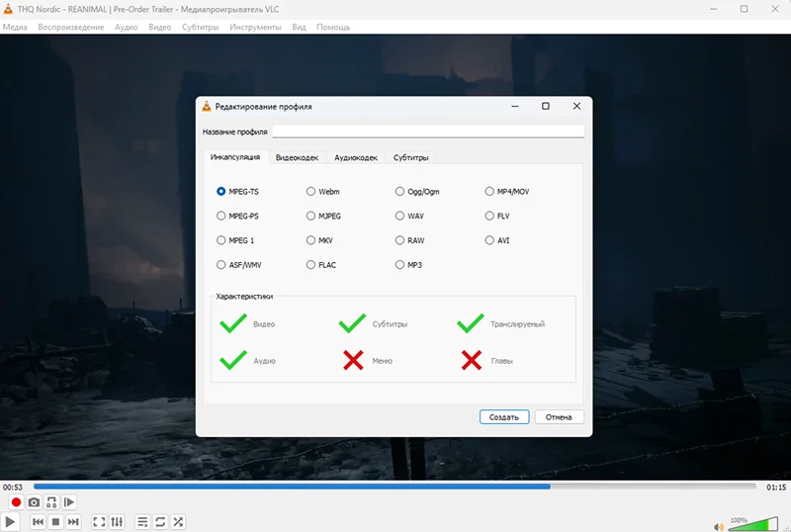Viewport: 791px width, 532px height.
Task: Toggle fullscreen video mode
Action: click(99, 521)
